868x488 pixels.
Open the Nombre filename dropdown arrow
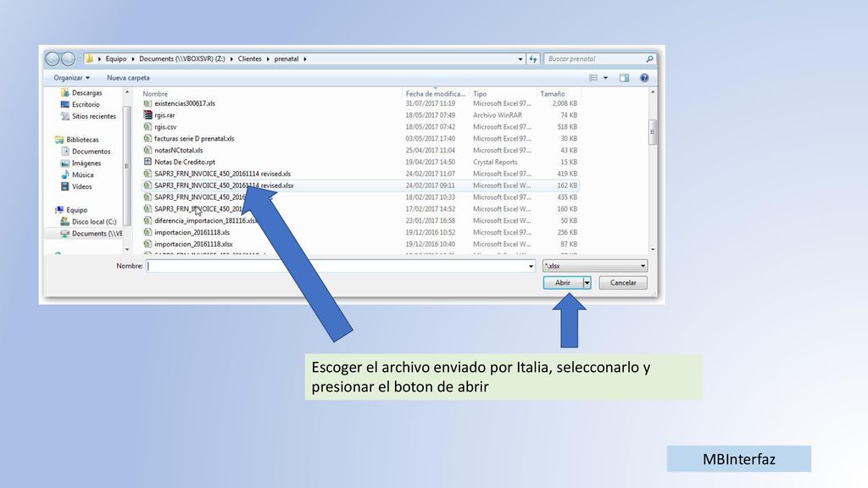(x=531, y=266)
